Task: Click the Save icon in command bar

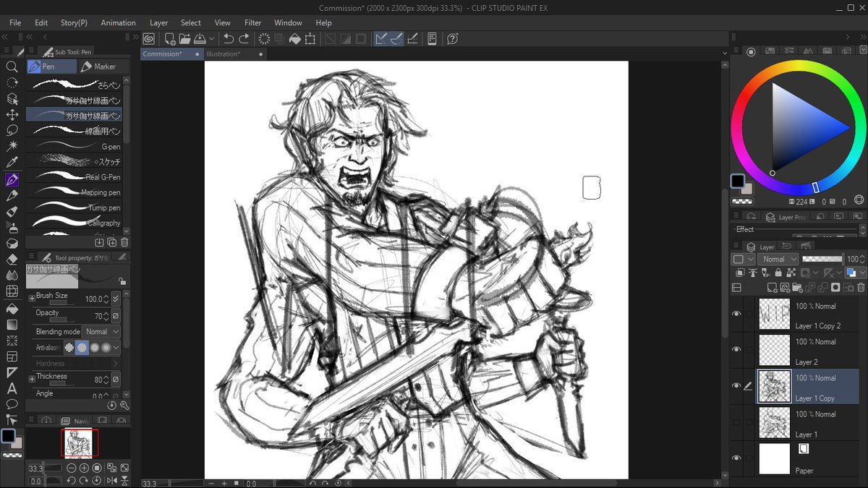Action: (x=199, y=39)
